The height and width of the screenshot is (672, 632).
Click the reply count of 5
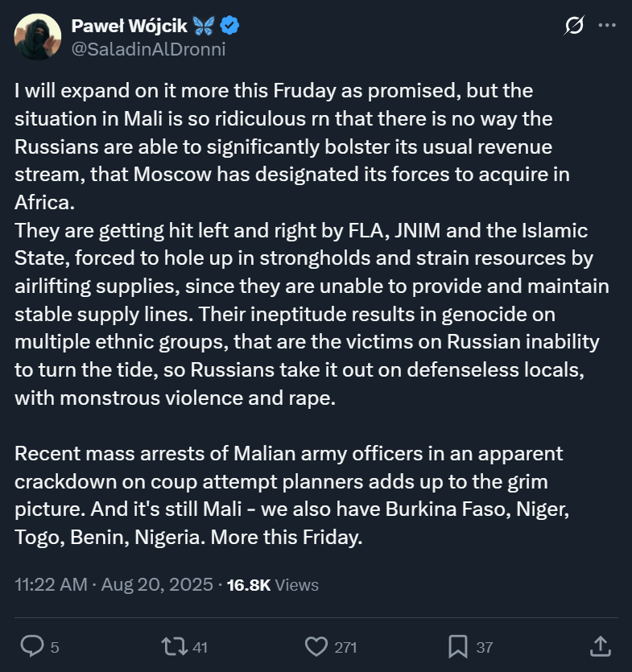[55, 647]
